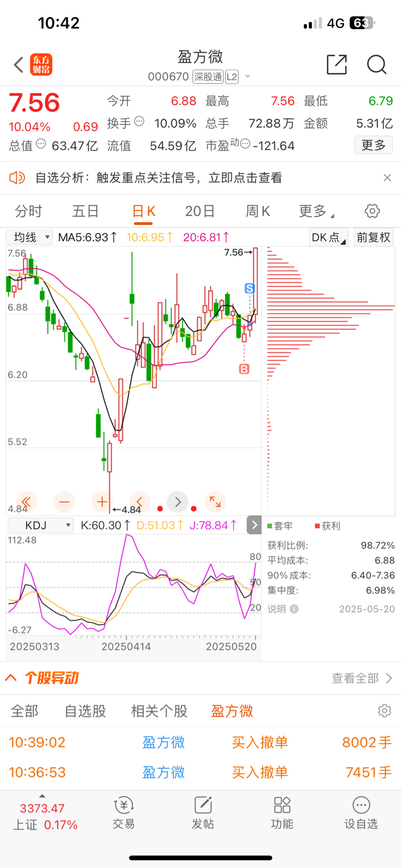The image size is (401, 868).
Task: Open the 均线 indicator dropdown
Action: tap(29, 237)
